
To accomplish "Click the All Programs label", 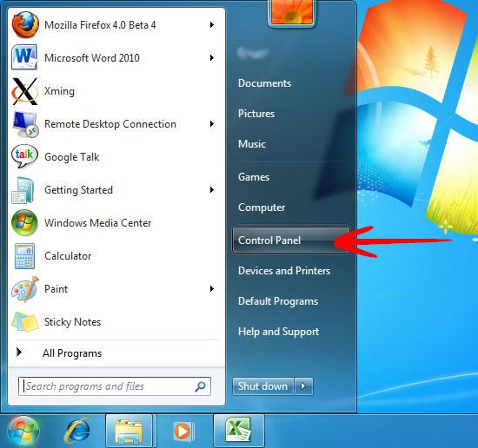I will [72, 353].
